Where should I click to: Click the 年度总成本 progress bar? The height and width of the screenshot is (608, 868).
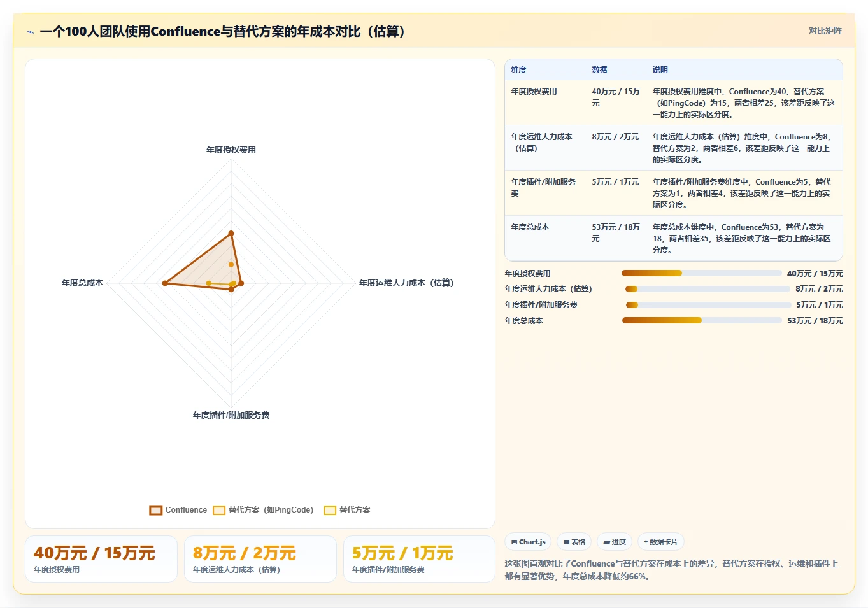point(702,320)
